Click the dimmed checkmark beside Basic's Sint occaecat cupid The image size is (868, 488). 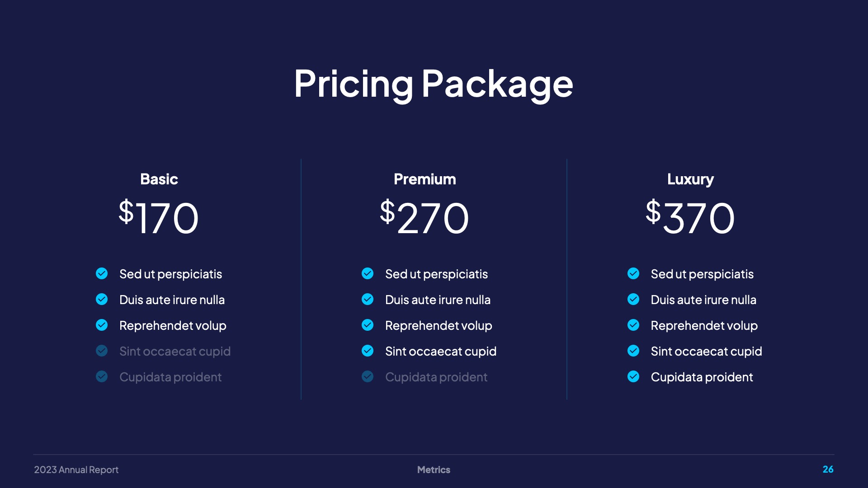coord(102,351)
